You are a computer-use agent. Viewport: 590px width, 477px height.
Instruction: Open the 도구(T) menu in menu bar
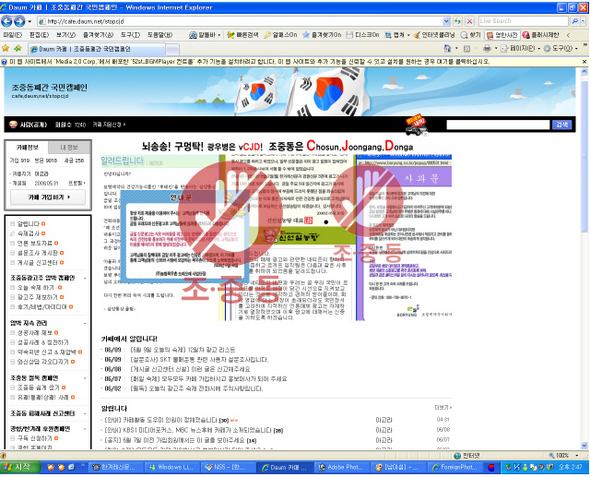130,35
